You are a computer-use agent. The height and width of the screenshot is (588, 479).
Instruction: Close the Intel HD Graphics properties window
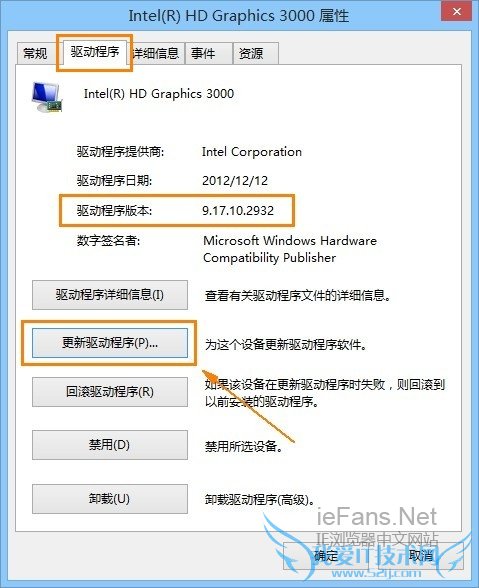[x=456, y=12]
